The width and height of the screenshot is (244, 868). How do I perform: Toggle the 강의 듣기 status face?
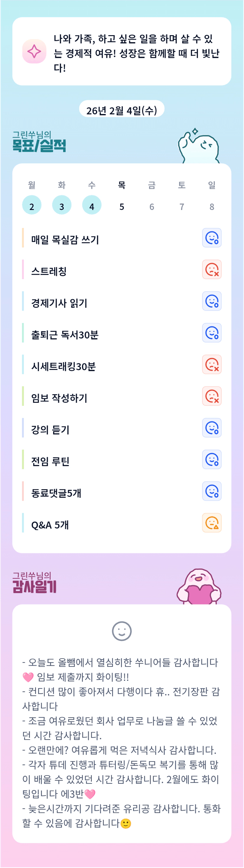pyautogui.click(x=212, y=428)
